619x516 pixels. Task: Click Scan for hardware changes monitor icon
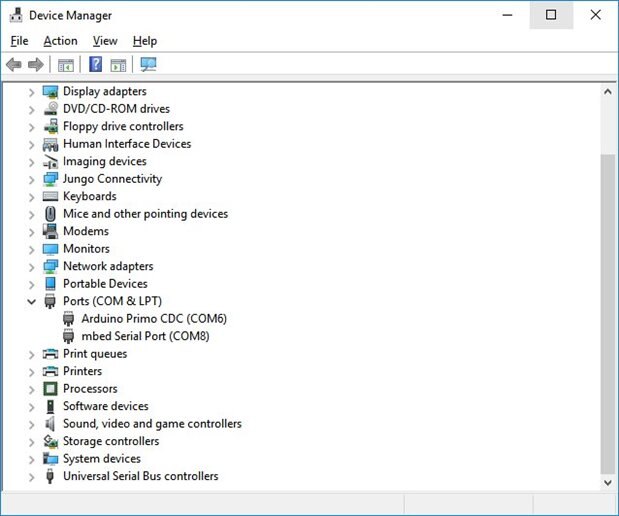(149, 65)
